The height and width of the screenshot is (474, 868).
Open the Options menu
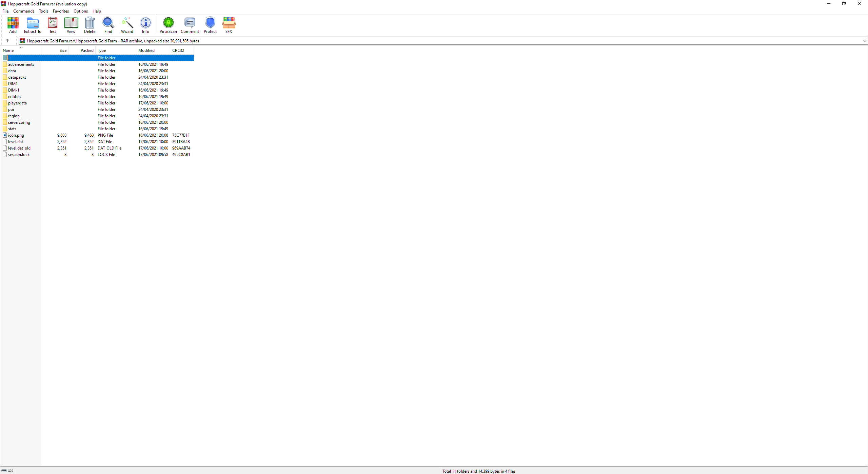(x=81, y=11)
